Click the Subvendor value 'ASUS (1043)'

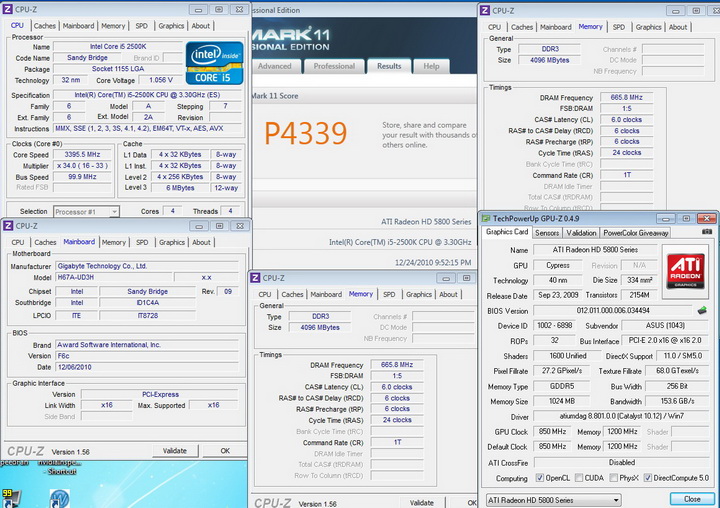click(x=665, y=326)
